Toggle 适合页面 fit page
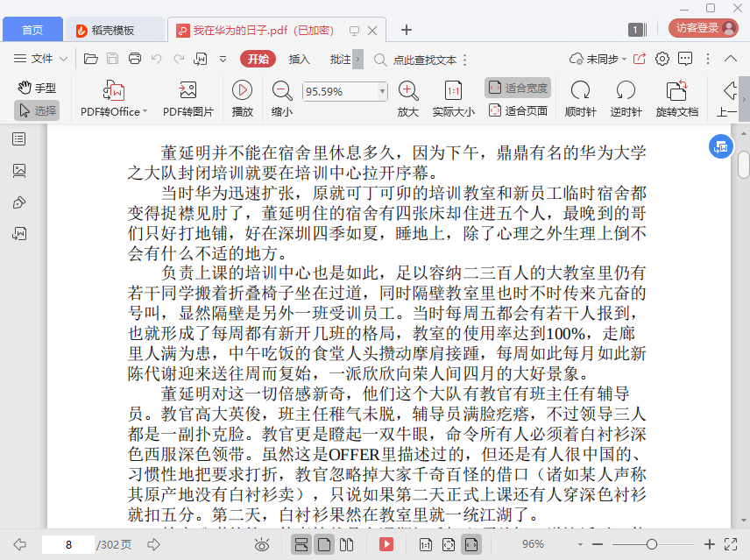The width and height of the screenshot is (750, 560). click(518, 110)
